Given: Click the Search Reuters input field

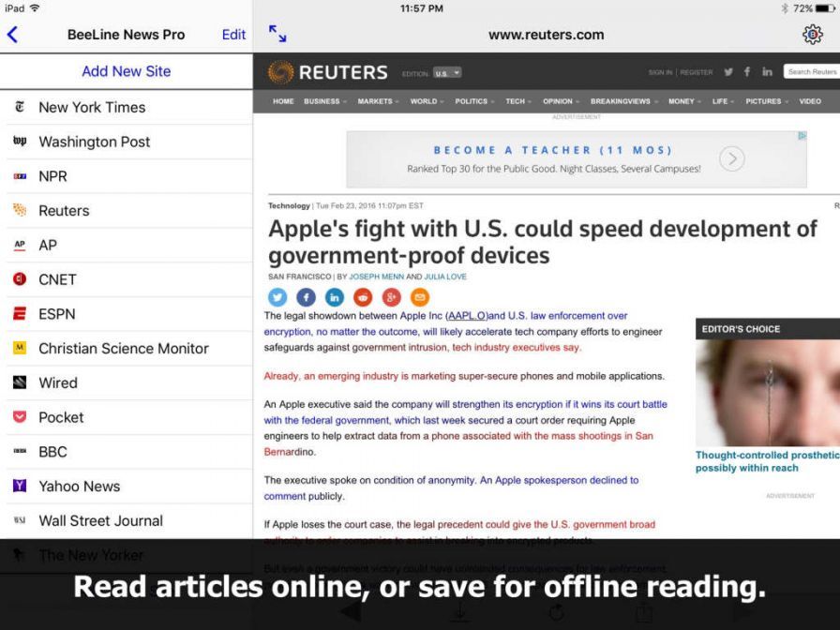Looking at the screenshot, I should click(x=811, y=72).
